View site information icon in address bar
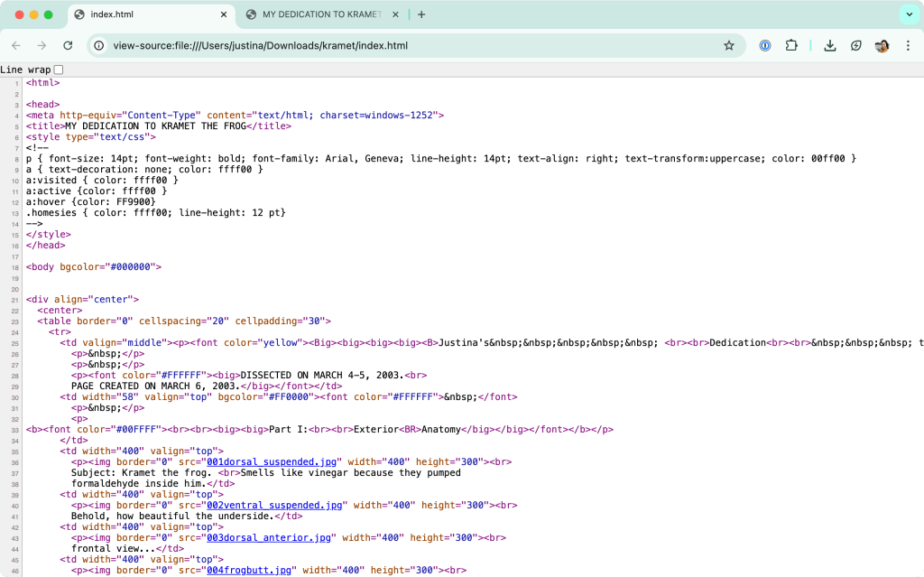Viewport: 924px width, 577px height. point(99,45)
